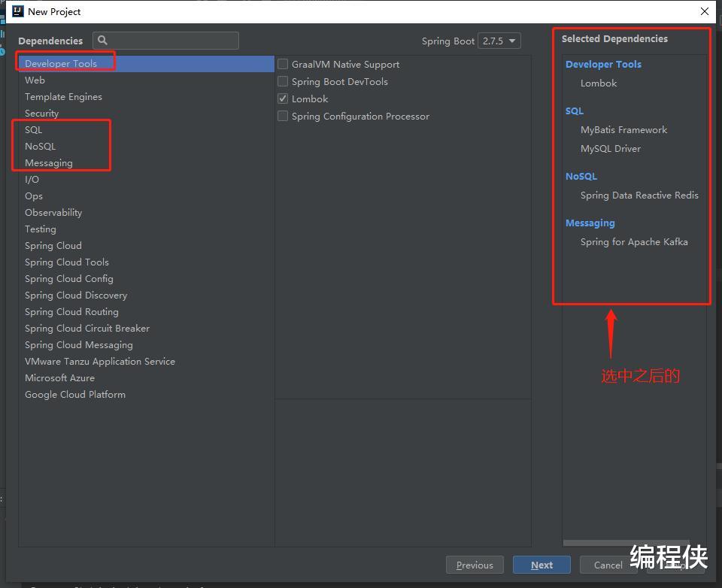Uncheck the Lombok dependency checkbox
Viewport: 722px width, 588px height.
point(283,99)
